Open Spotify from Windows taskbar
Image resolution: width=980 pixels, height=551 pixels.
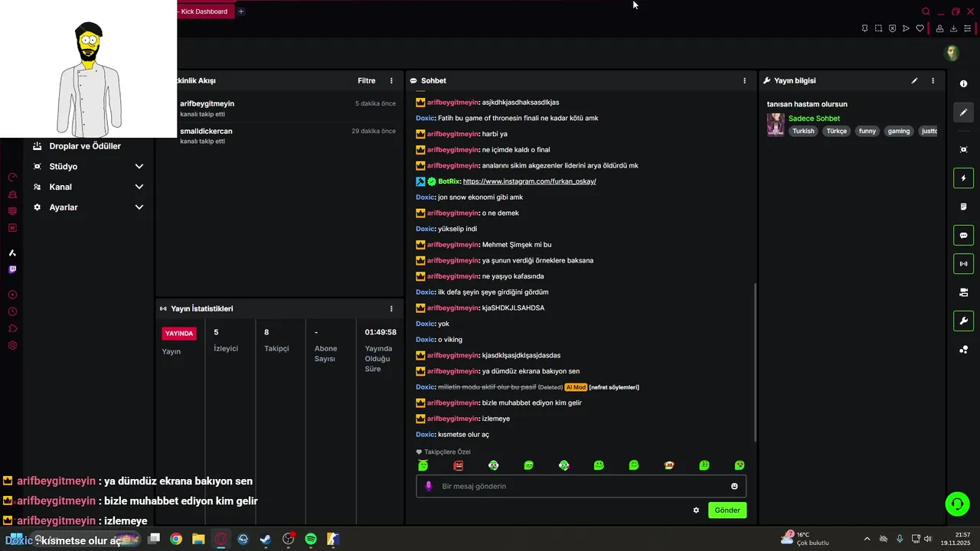pos(311,539)
